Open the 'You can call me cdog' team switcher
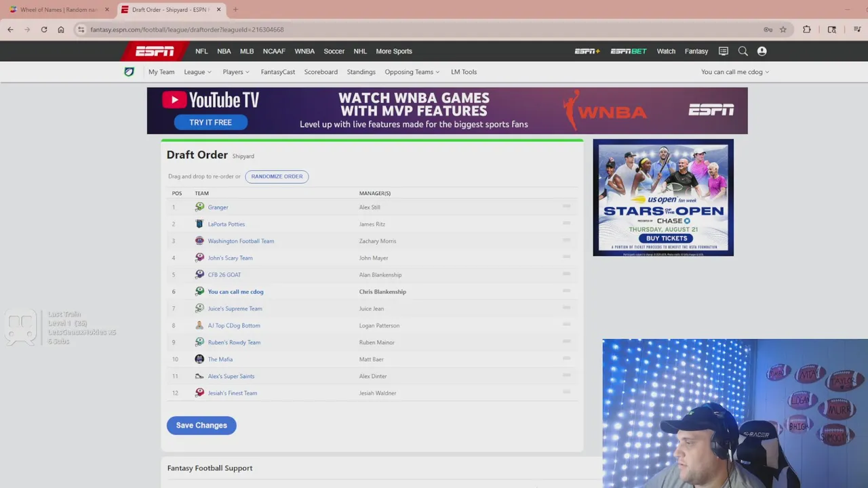This screenshot has height=488, width=868. point(735,72)
